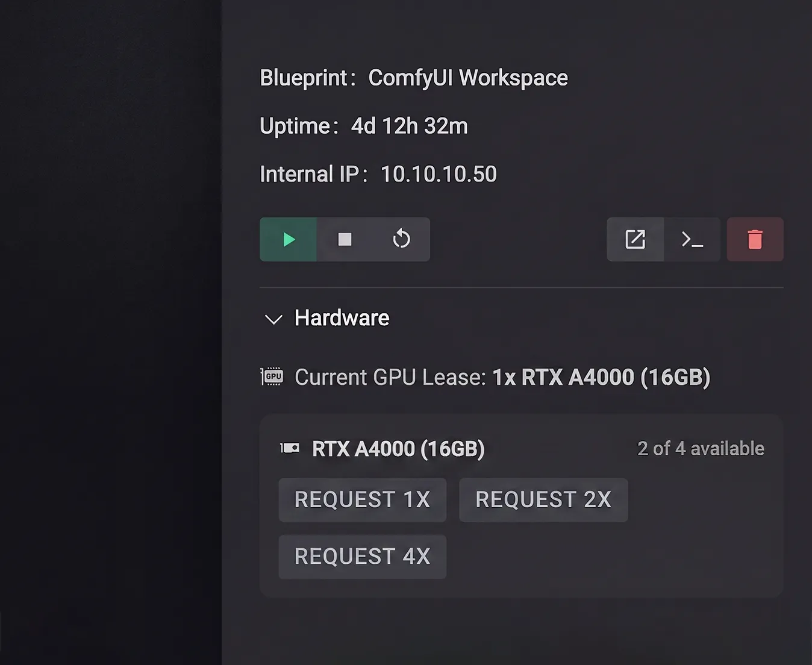This screenshot has height=665, width=812.
Task: Stop the workspace using the square icon
Action: point(345,239)
